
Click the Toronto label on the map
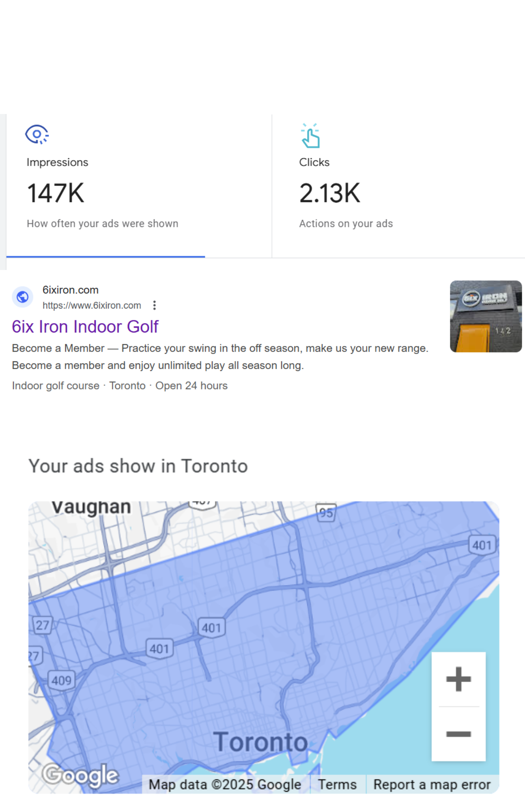coord(260,742)
